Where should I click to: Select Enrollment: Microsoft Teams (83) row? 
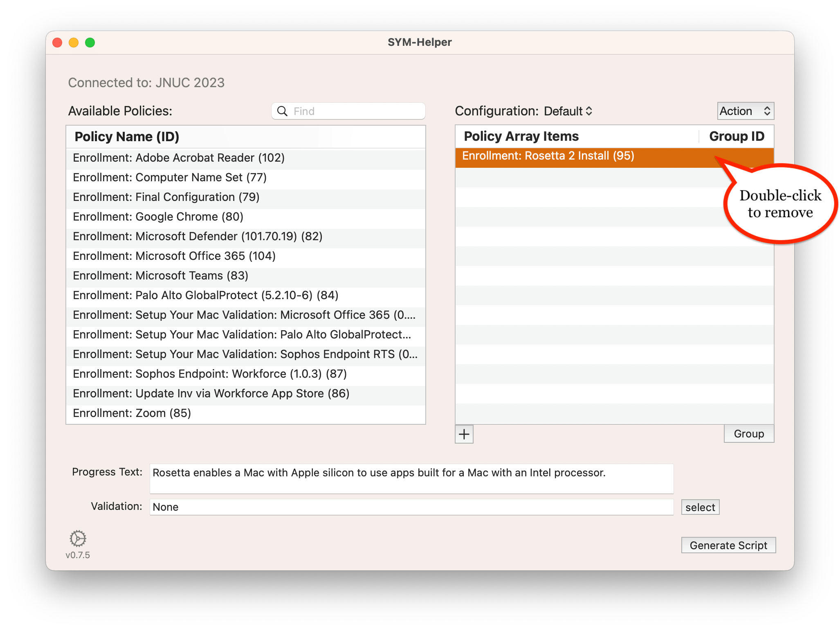pos(161,276)
